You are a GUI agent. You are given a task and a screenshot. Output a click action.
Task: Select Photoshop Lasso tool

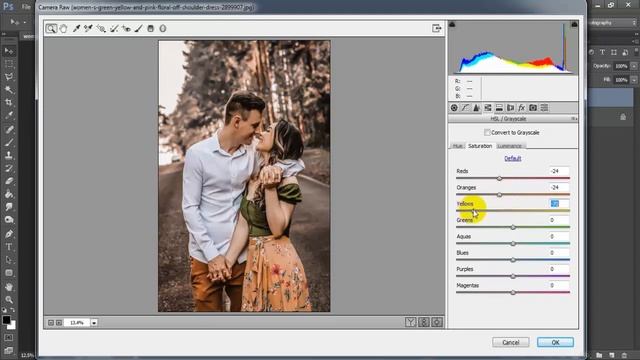click(9, 77)
